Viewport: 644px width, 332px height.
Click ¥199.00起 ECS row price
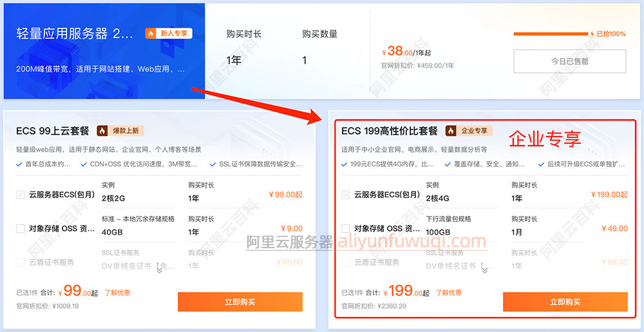[609, 194]
